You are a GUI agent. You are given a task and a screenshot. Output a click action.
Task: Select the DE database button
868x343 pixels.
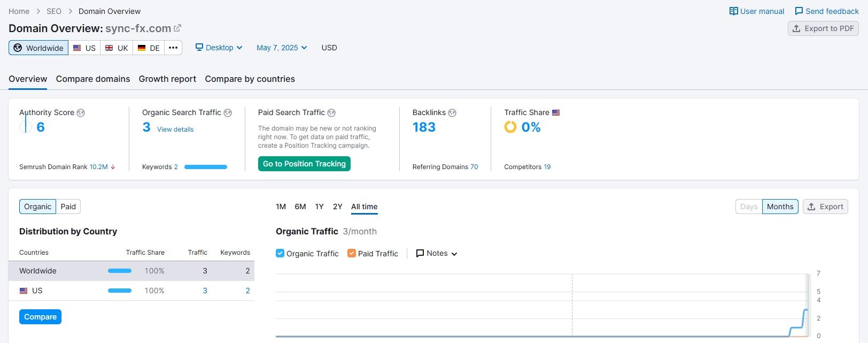pyautogui.click(x=149, y=48)
